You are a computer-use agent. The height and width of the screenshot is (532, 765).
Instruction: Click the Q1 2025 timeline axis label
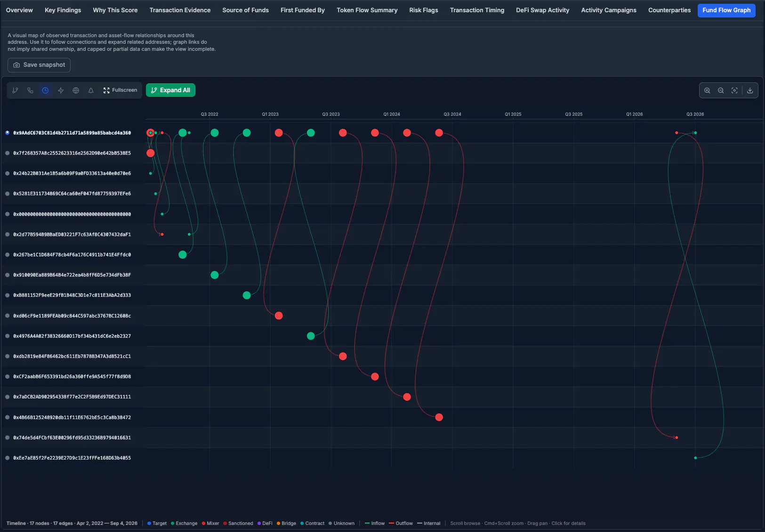click(x=513, y=114)
